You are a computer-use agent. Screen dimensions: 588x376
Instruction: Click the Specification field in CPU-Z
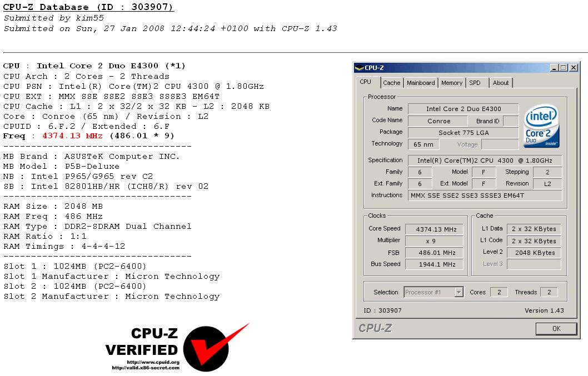(x=485, y=161)
